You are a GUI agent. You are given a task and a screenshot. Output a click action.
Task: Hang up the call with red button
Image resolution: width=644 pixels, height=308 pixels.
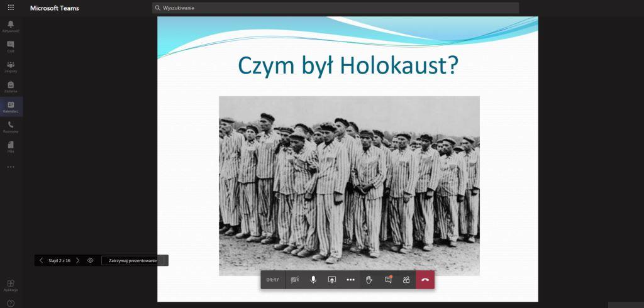point(425,280)
